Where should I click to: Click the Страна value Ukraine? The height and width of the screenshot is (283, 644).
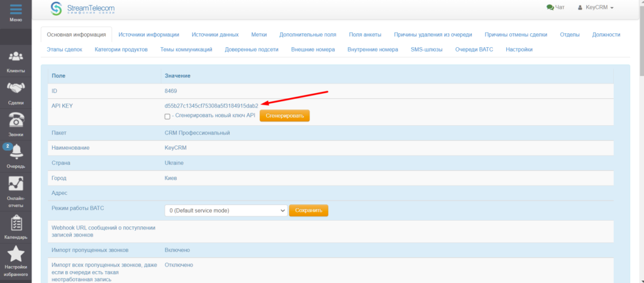click(174, 163)
